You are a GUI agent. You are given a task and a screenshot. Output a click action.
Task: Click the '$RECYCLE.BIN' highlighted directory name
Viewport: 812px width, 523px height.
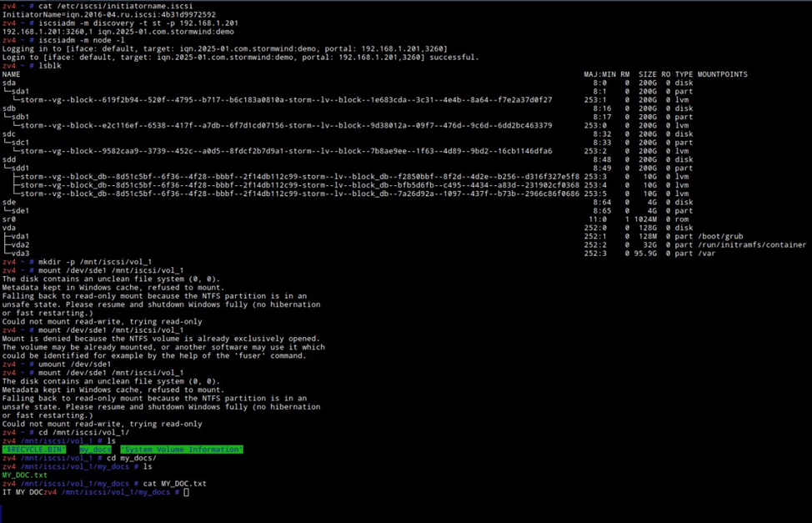[x=34, y=450]
